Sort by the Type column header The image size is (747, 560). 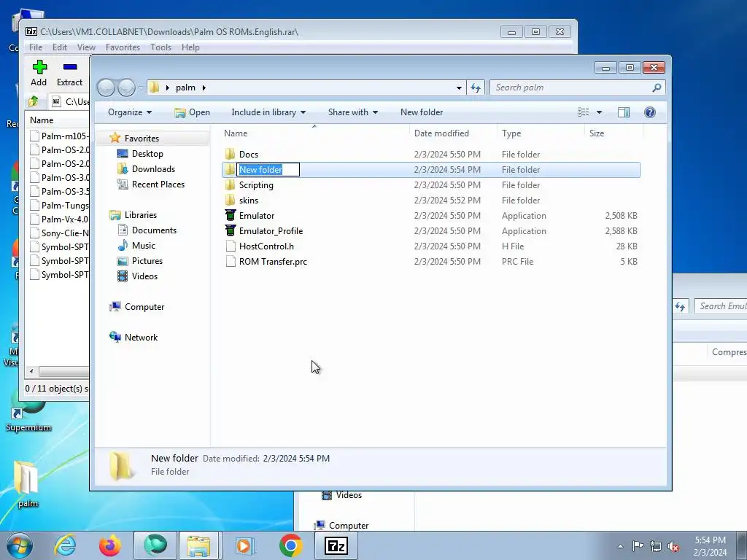coord(541,133)
